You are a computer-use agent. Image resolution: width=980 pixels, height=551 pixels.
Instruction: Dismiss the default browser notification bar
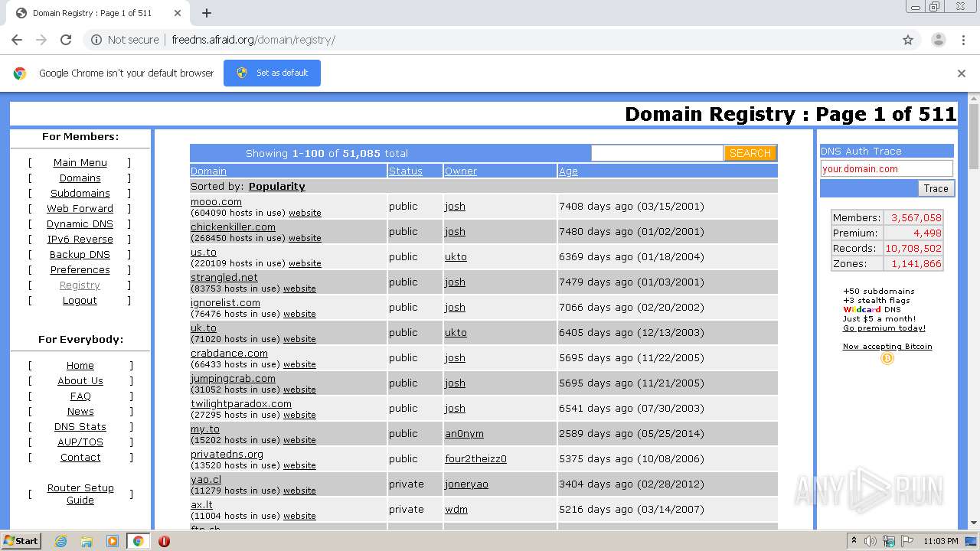pyautogui.click(x=962, y=73)
